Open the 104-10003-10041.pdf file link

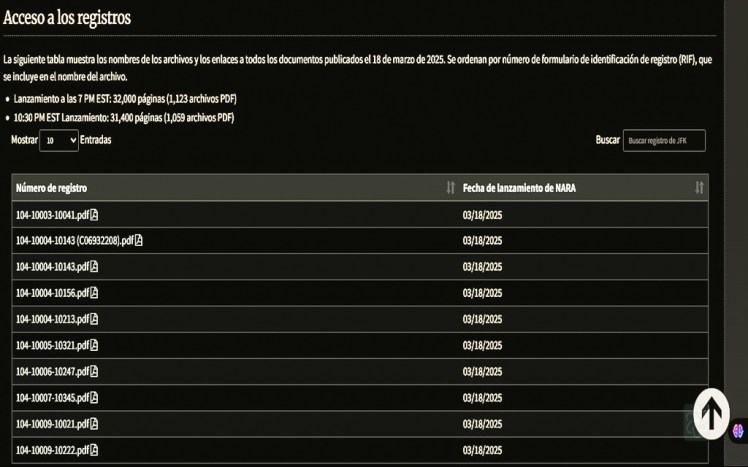point(52,215)
